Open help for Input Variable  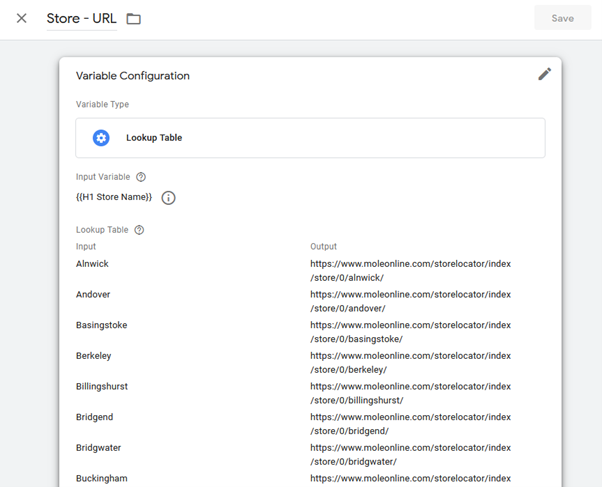141,177
